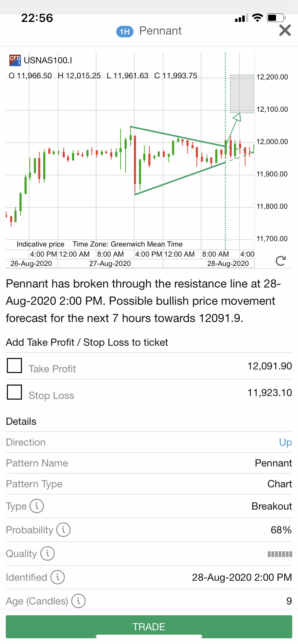Refresh the chart with reload icon
Viewport: 298px width, 644px height.
click(x=280, y=261)
